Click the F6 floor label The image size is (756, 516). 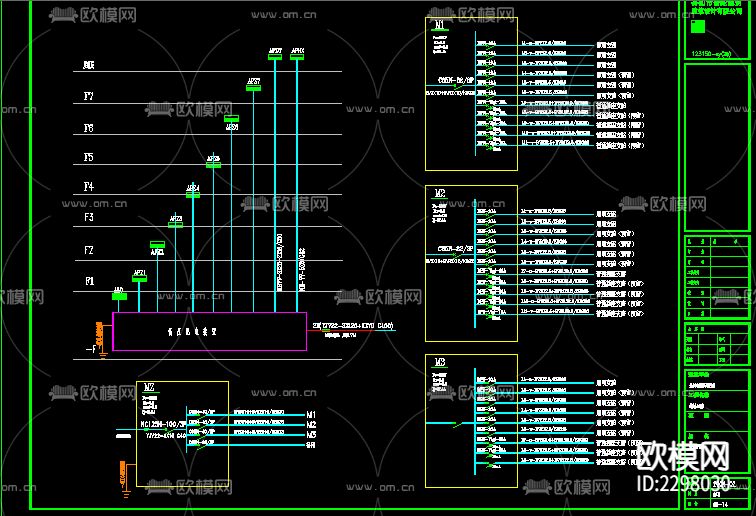coord(89,128)
